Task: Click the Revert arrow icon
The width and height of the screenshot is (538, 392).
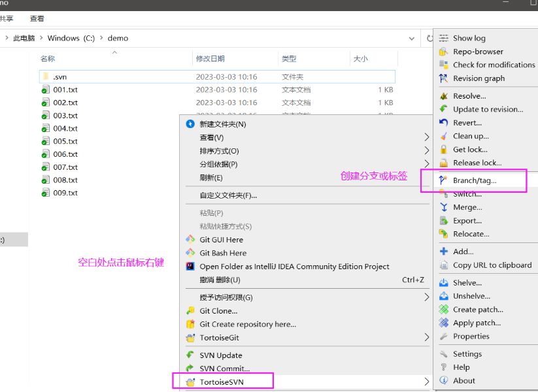Action: tap(444, 122)
